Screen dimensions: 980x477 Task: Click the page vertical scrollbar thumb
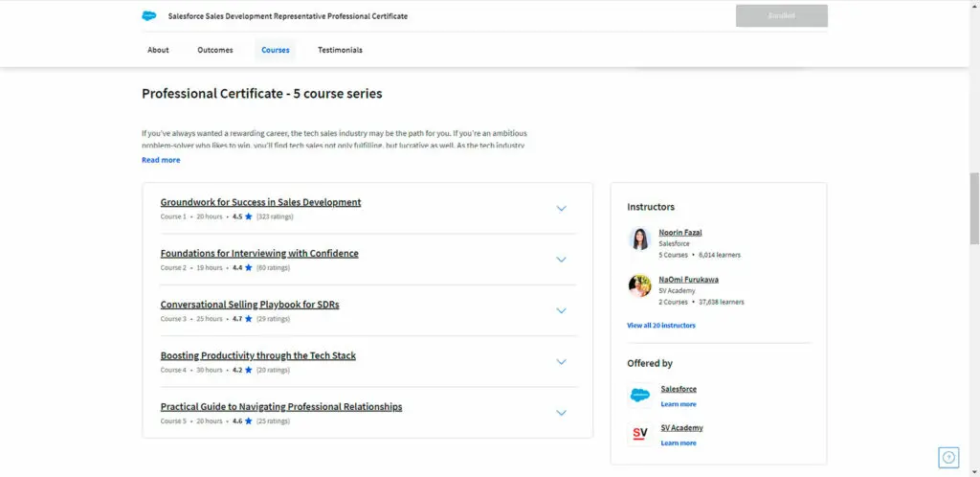[974, 208]
